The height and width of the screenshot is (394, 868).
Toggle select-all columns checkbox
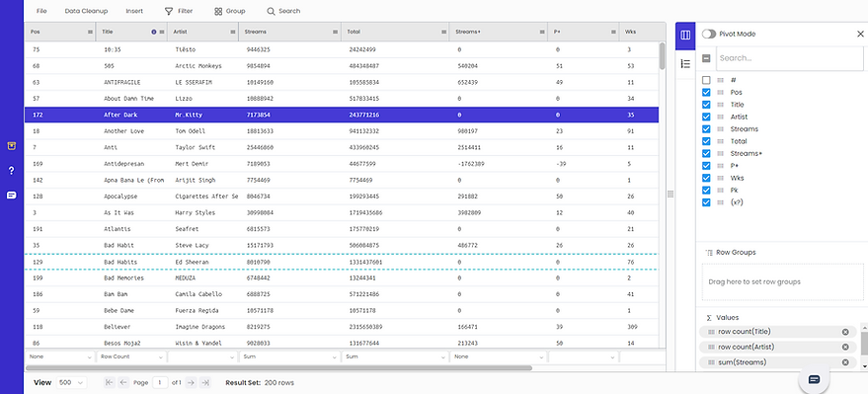coord(706,58)
